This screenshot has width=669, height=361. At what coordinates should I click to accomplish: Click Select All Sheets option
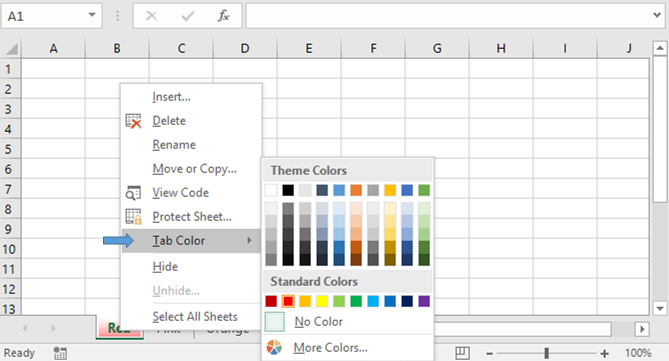(195, 317)
